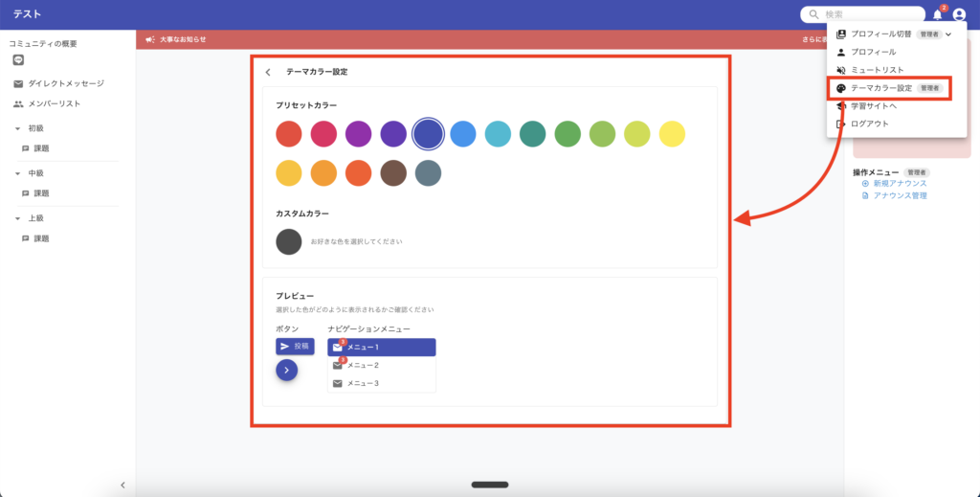The width and height of the screenshot is (980, 497).
Task: Click the Direct Message envelope icon
Action: click(x=18, y=83)
